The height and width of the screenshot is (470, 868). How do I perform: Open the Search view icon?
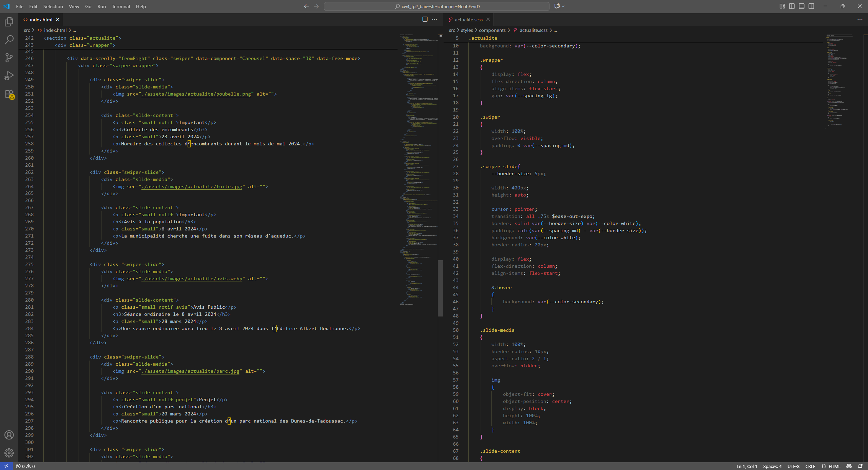click(x=9, y=40)
